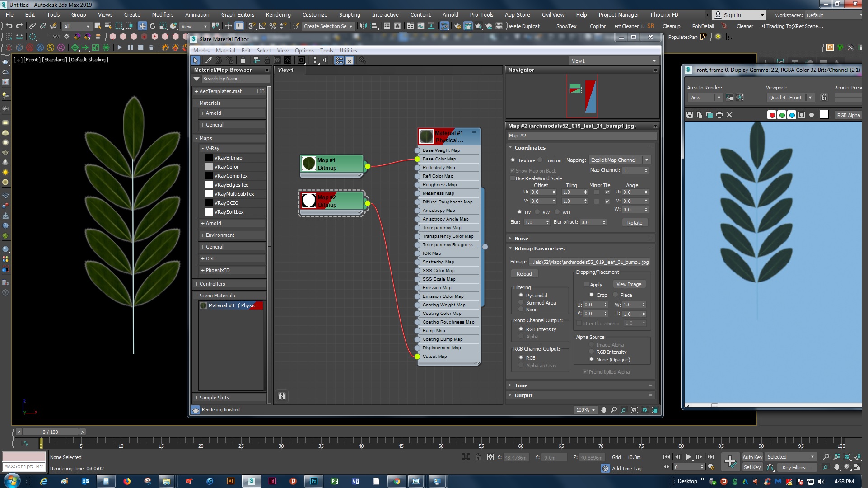Open the Rendering menu
Screen dimensions: 868x488
coord(278,14)
